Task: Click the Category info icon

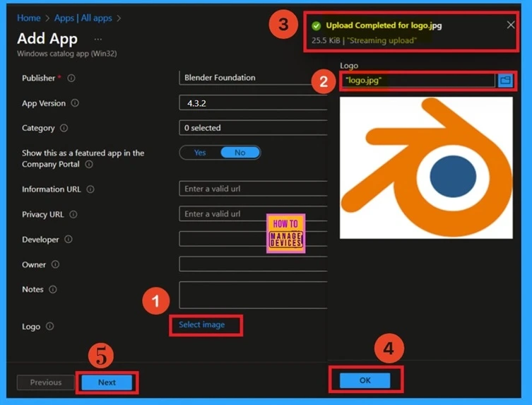Action: tap(64, 128)
